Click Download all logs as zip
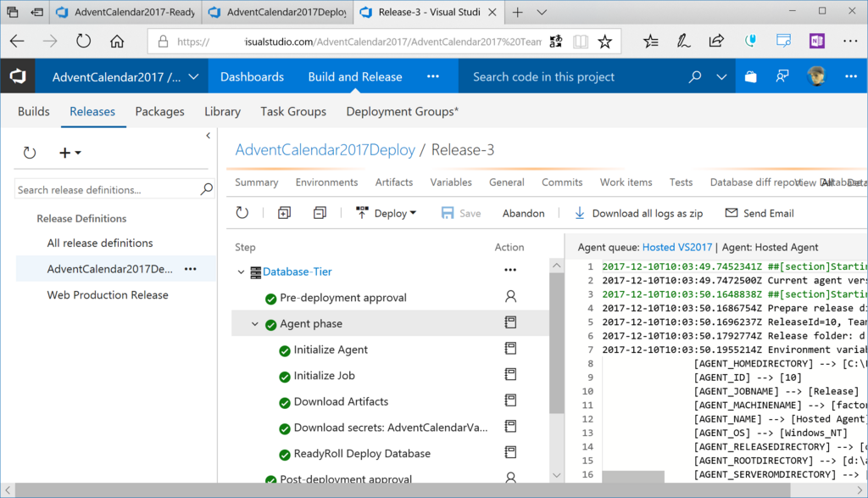 point(638,213)
